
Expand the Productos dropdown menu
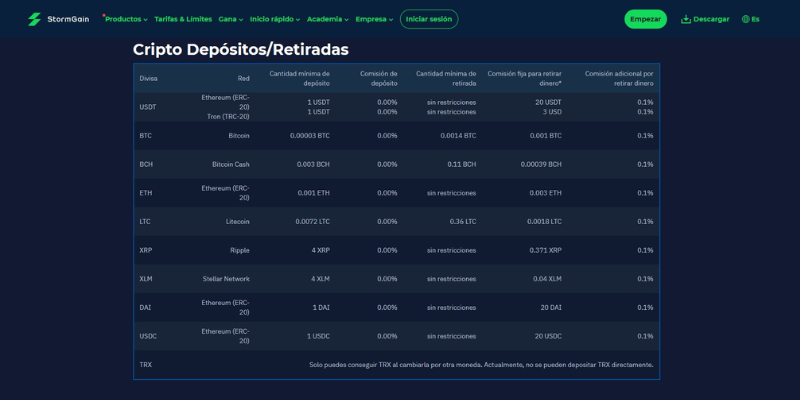(x=126, y=19)
